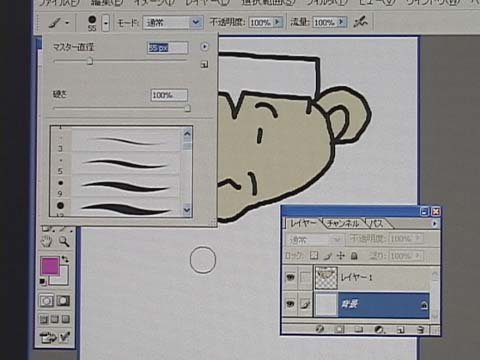Click the lock icon on 背景 layer
Image resolution: width=480 pixels, height=360 pixels.
coord(424,305)
